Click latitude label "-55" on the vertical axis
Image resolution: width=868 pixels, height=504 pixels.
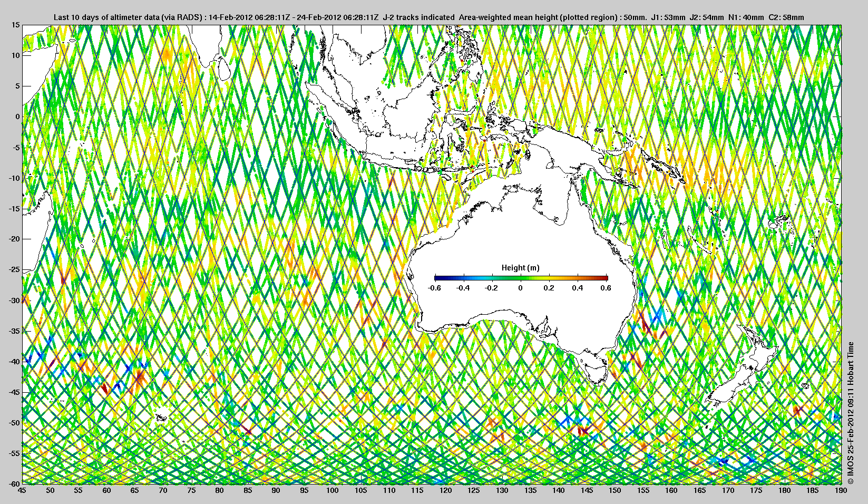[14, 453]
